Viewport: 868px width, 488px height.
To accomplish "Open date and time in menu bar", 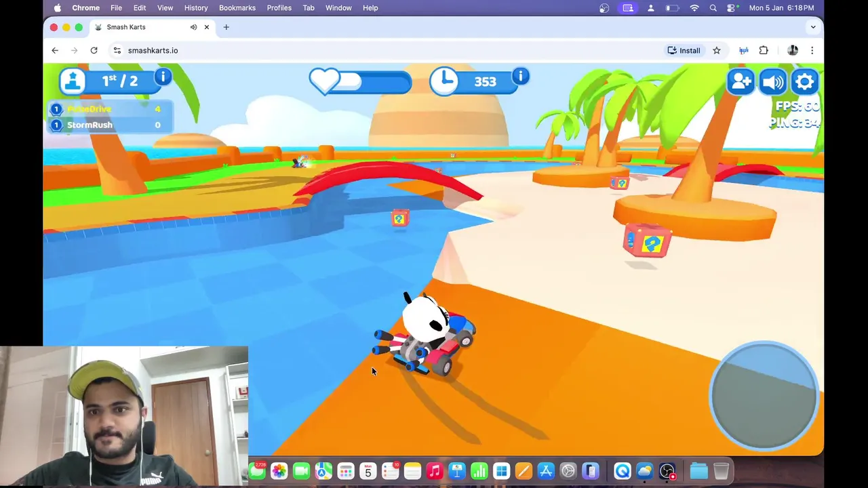I will [782, 7].
